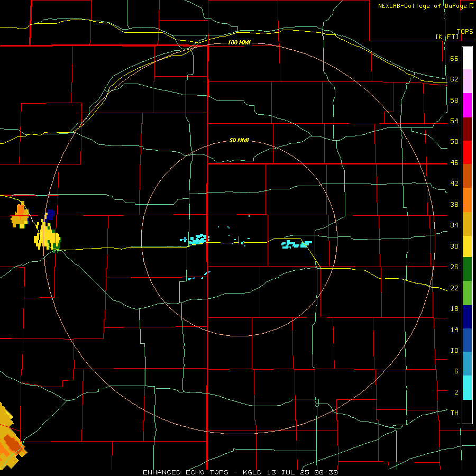Click the "13 JUL 25 00:30" timestamp
This screenshot has height=476, width=476.
[x=303, y=472]
